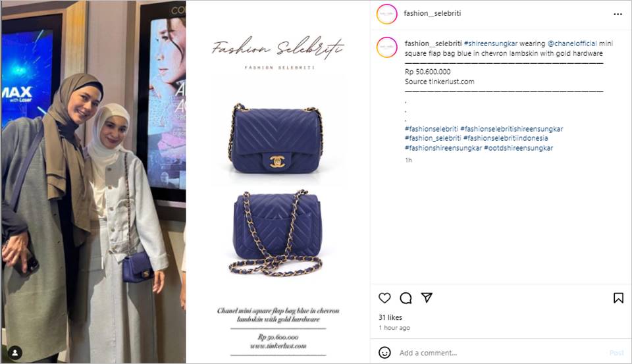
Task: Like the post with the heart icon
Action: (x=384, y=298)
